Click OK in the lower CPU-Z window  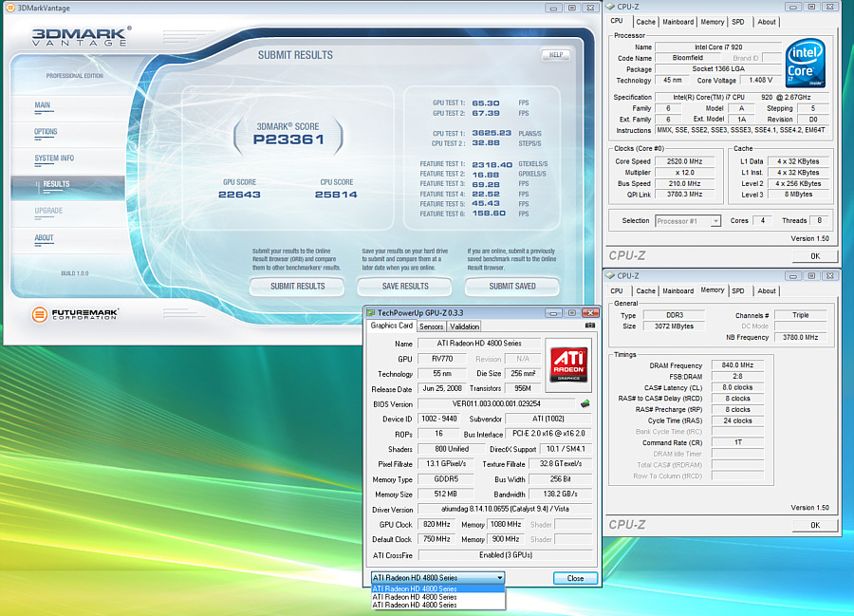pos(815,525)
